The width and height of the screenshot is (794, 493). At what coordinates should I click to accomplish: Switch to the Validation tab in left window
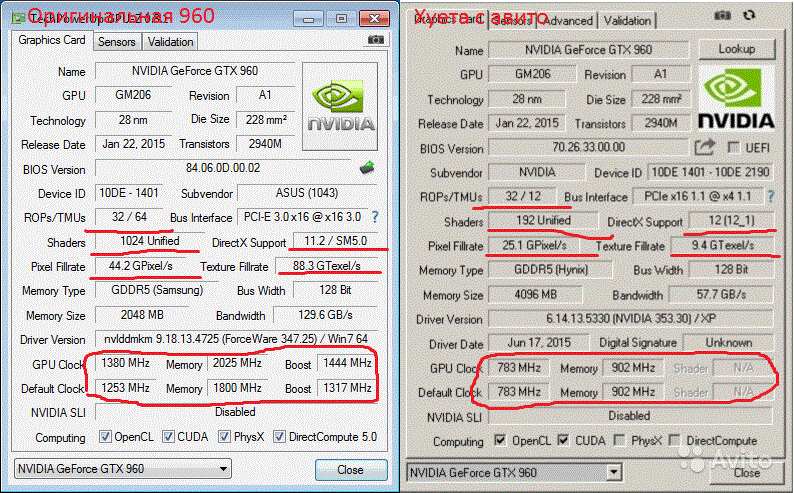pyautogui.click(x=170, y=42)
